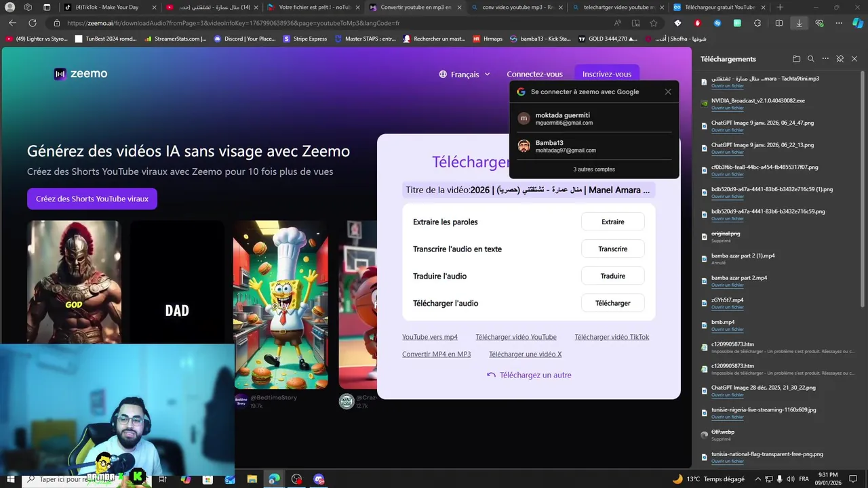This screenshot has width=868, height=488.
Task: Search downloads with the magnifier icon
Action: 810,59
